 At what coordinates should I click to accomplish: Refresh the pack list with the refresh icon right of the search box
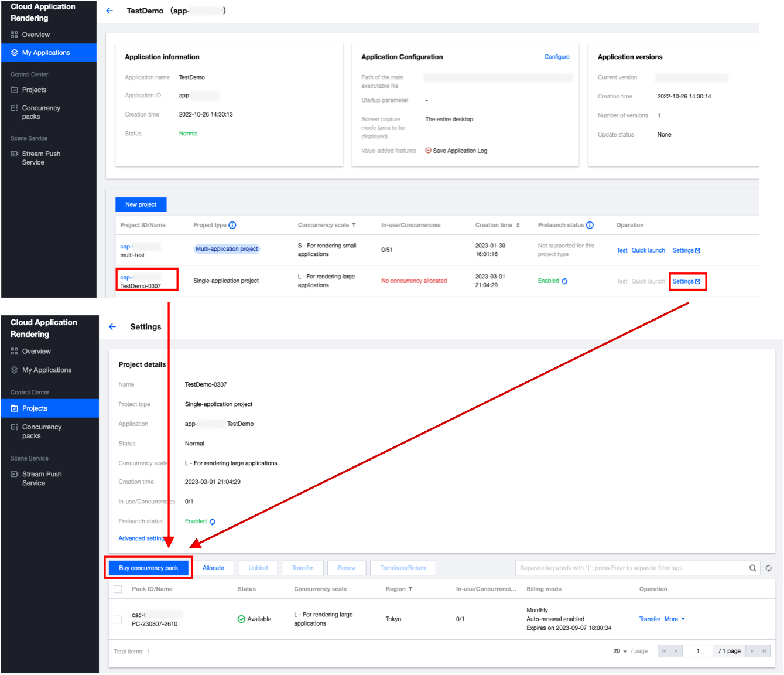pyautogui.click(x=768, y=568)
